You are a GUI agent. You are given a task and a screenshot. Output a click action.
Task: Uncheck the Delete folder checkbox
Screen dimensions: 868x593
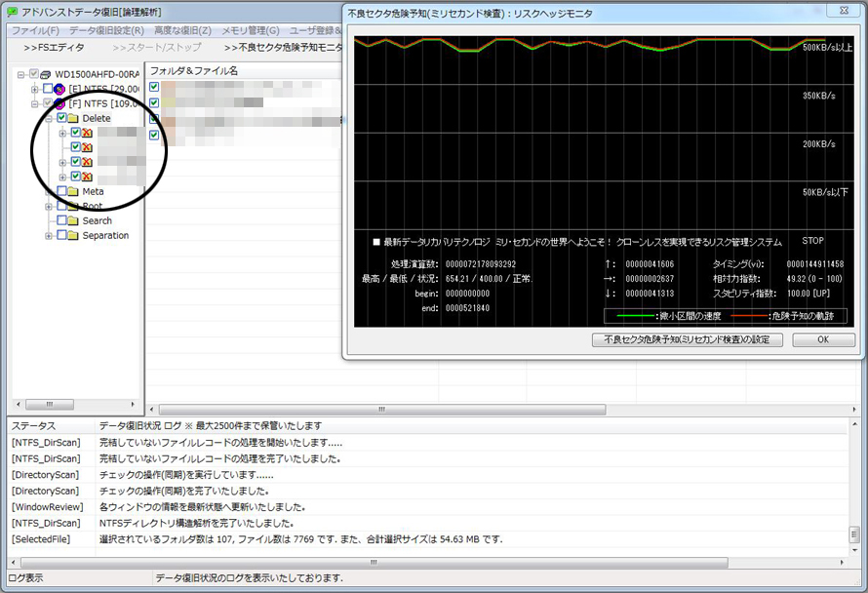tap(62, 118)
